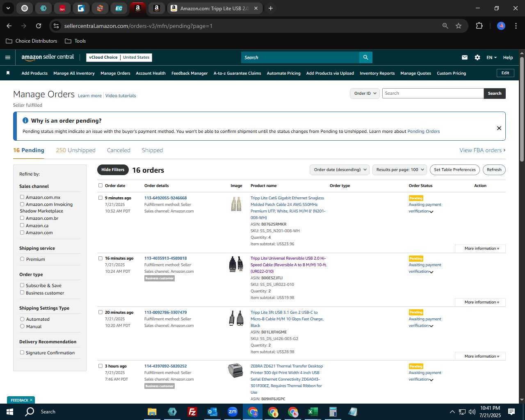Tick the checkbox for order 113-6492055-9246668
525x420 pixels.
pos(100,198)
